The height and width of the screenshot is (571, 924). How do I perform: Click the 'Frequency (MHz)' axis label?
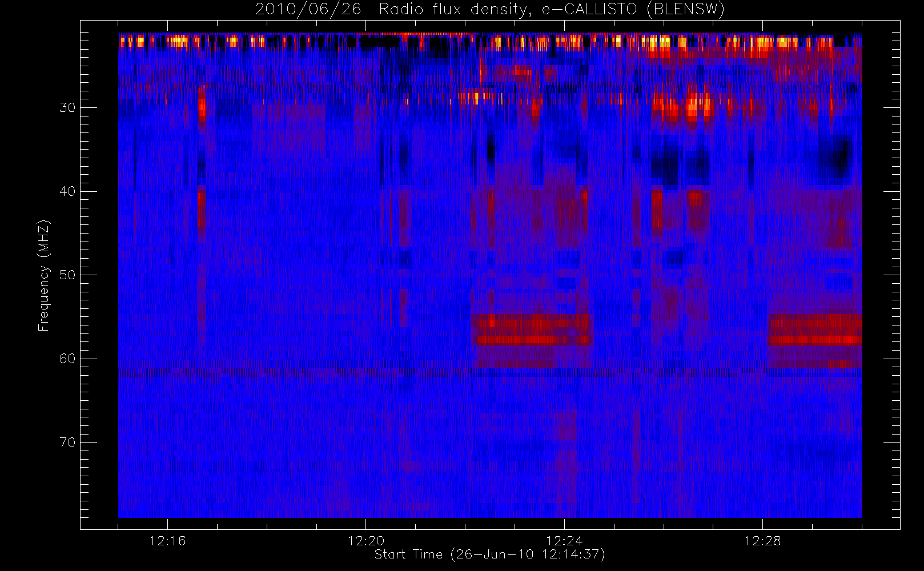point(43,275)
